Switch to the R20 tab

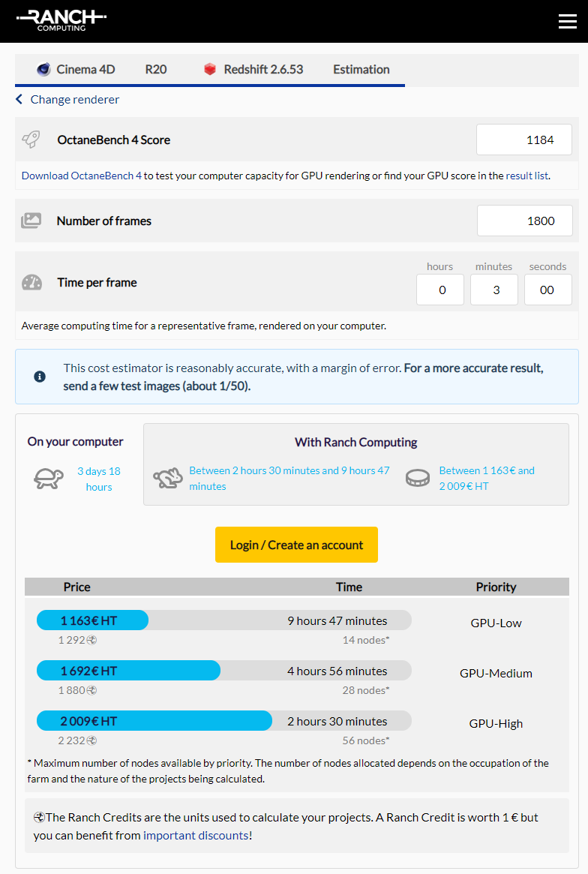tap(156, 70)
